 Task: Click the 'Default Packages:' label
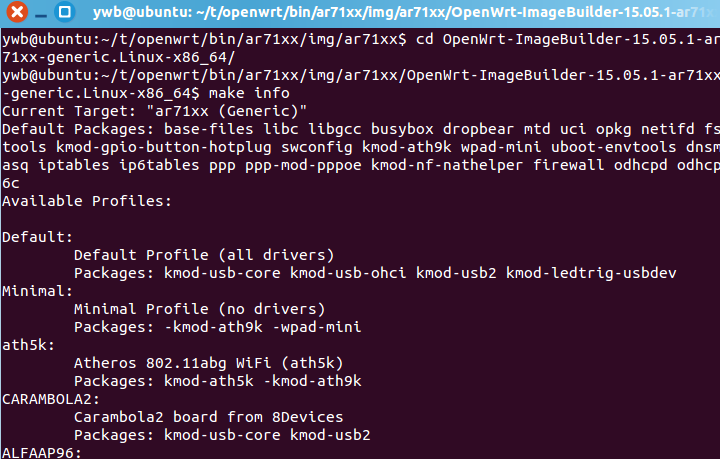coord(78,129)
